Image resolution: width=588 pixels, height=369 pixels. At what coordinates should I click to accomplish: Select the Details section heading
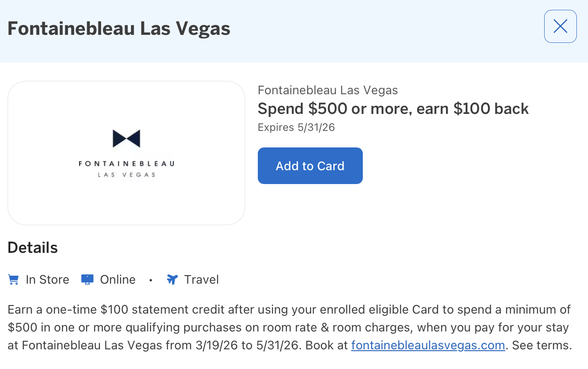[32, 248]
